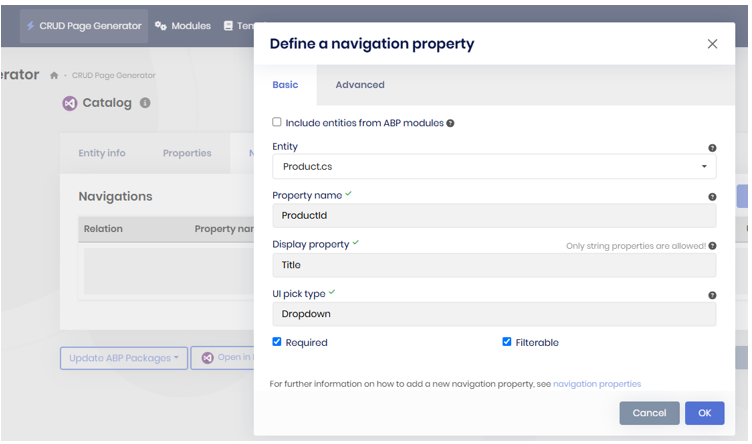Uncheck the Required checkbox

277,342
